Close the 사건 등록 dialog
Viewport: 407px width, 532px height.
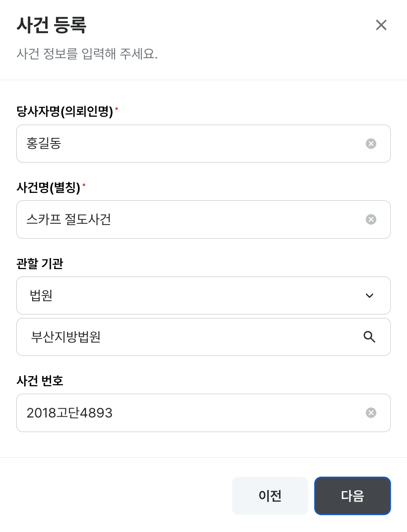pyautogui.click(x=381, y=25)
